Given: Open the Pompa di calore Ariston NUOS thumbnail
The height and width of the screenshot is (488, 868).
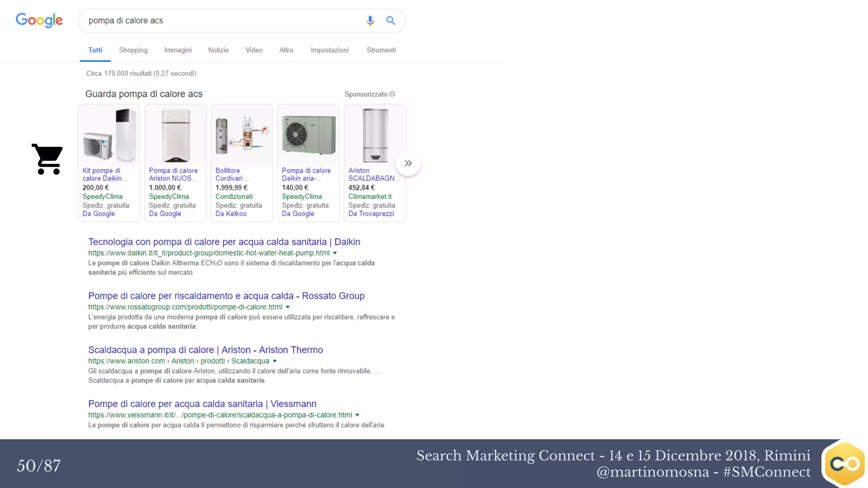Looking at the screenshot, I should (x=175, y=135).
